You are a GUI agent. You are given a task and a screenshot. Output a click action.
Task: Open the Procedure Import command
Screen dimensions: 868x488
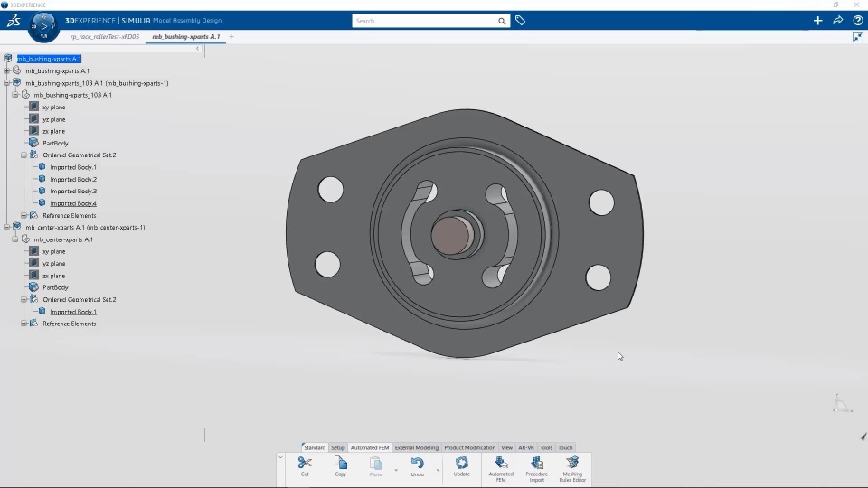(536, 469)
